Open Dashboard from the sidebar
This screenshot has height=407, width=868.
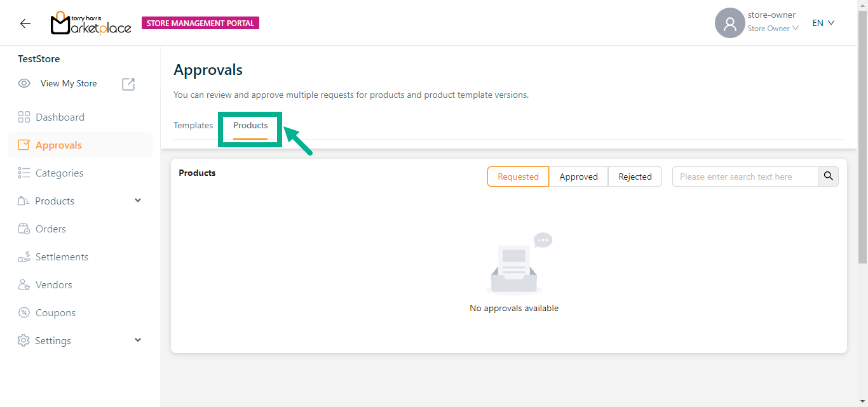click(x=60, y=117)
